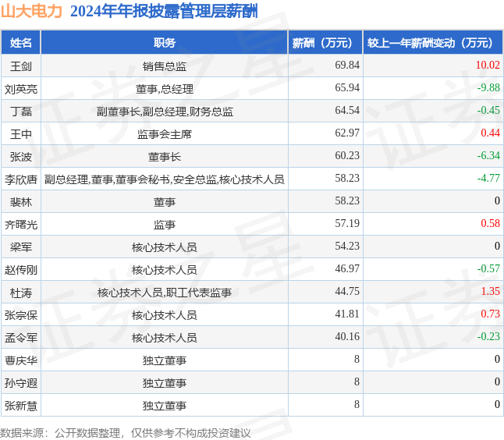Select the name 杜涛

pos(21,293)
